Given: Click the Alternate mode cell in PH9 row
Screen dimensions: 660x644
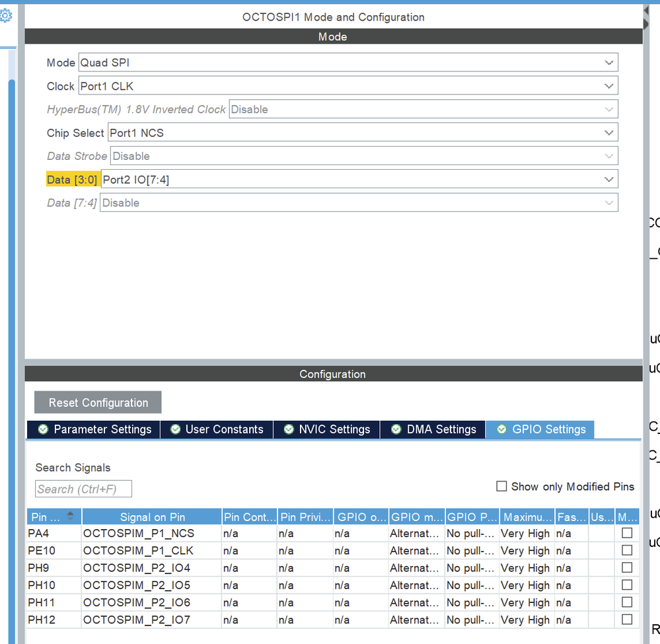Looking at the screenshot, I should coord(416,568).
